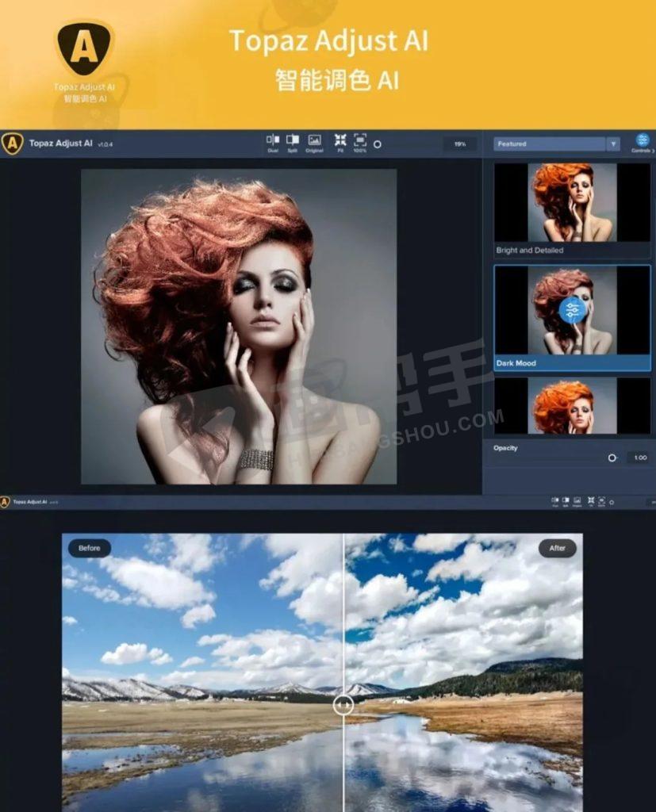Click the red-haired woman preview image
The image size is (656, 812).
coord(239,327)
